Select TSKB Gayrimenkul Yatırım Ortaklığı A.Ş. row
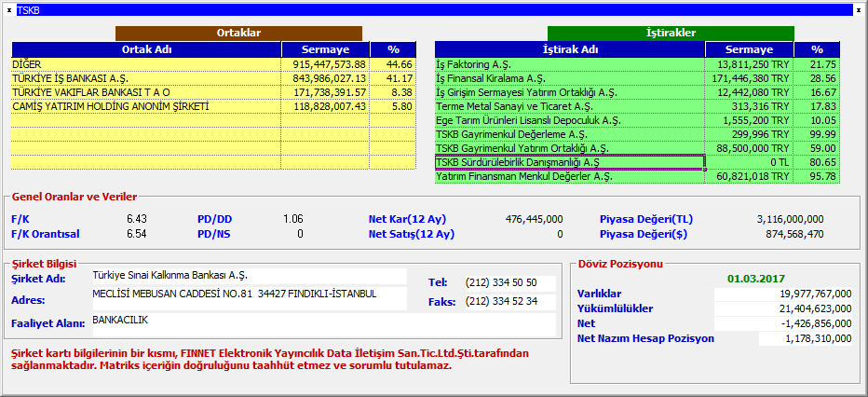Viewport: 868px width, 397px height. 637,148
